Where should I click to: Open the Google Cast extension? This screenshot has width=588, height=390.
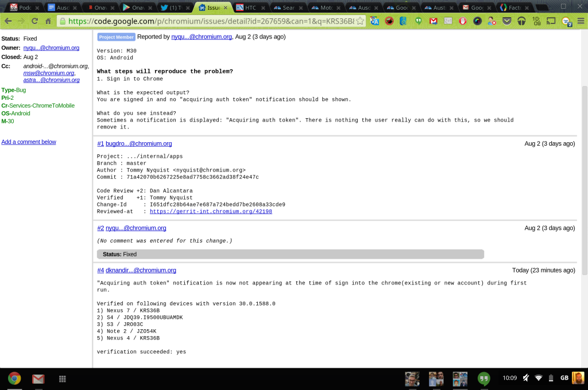551,21
